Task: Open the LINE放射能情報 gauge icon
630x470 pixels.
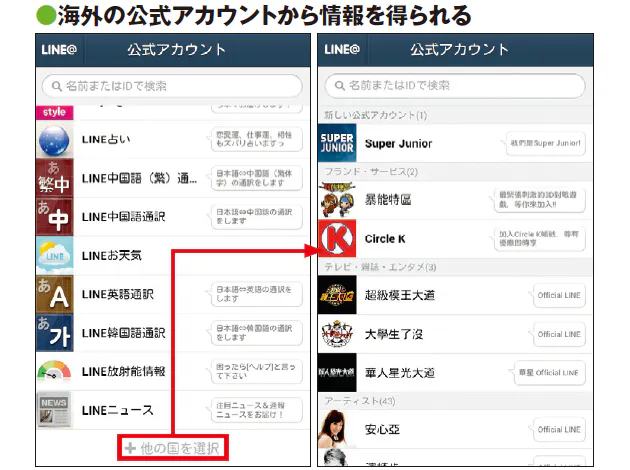Action: coord(55,371)
